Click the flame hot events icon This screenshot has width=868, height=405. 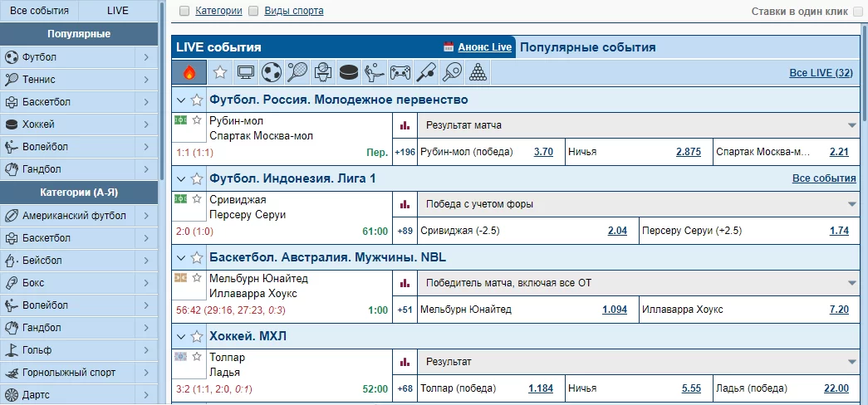(189, 72)
